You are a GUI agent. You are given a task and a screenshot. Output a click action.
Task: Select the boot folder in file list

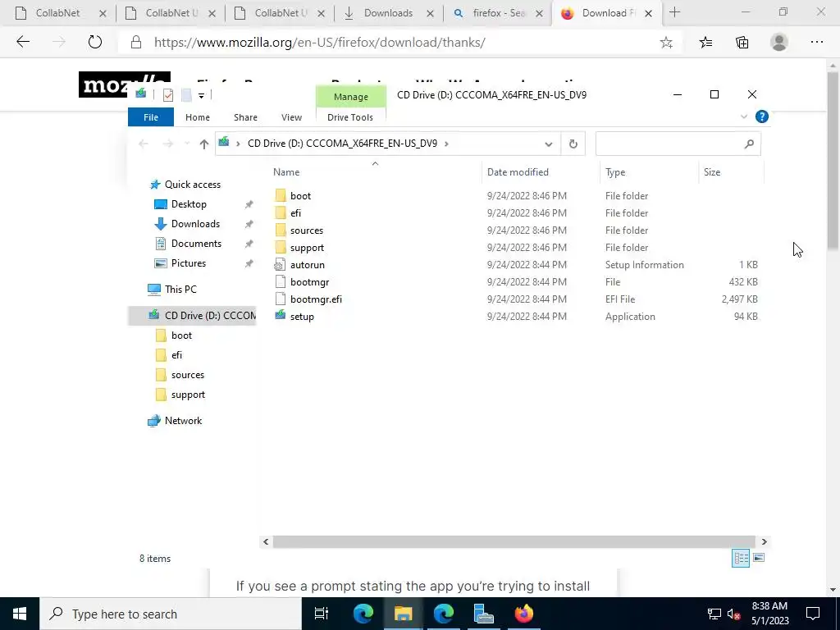(300, 195)
